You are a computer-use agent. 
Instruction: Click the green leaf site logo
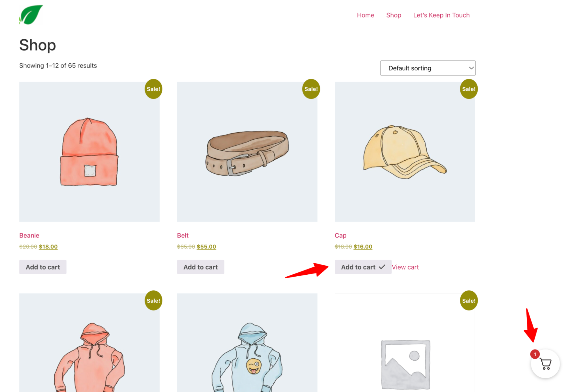[31, 15]
